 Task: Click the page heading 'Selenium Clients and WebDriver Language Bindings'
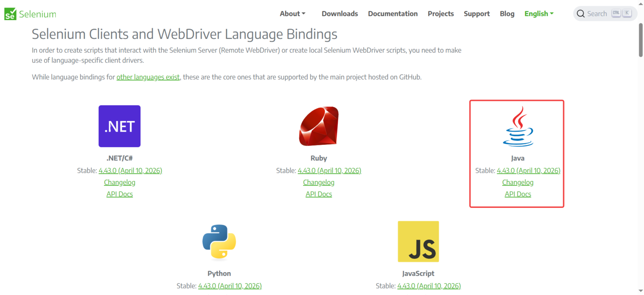(185, 34)
